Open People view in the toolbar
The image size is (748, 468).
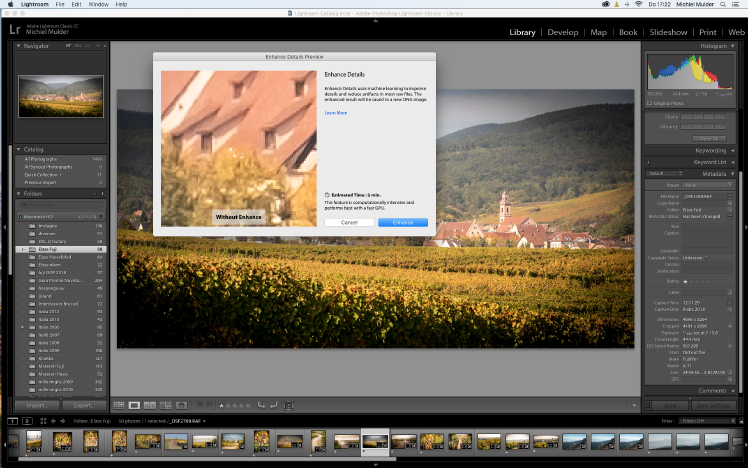(181, 406)
